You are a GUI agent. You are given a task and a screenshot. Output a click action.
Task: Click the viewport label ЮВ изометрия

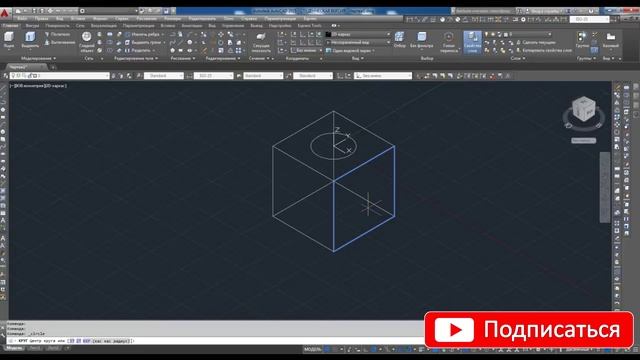pos(29,86)
